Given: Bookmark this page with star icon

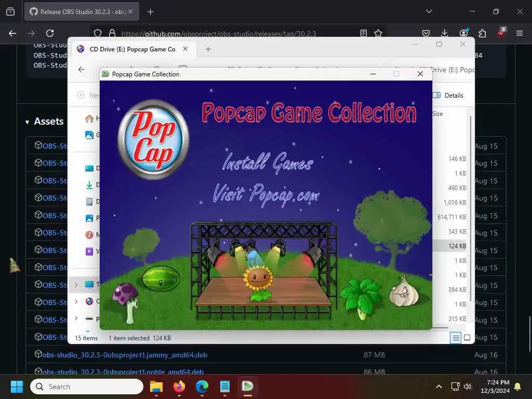Looking at the screenshot, I should (378, 33).
